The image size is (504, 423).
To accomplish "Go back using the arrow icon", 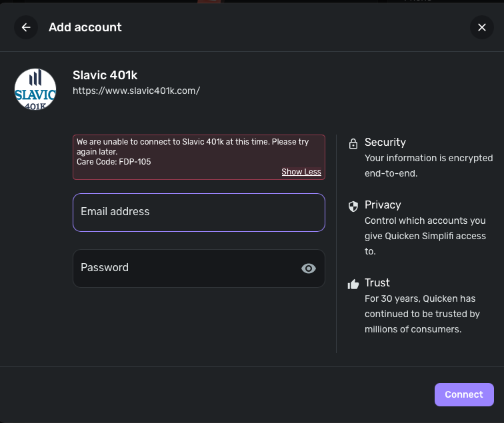I will click(26, 27).
